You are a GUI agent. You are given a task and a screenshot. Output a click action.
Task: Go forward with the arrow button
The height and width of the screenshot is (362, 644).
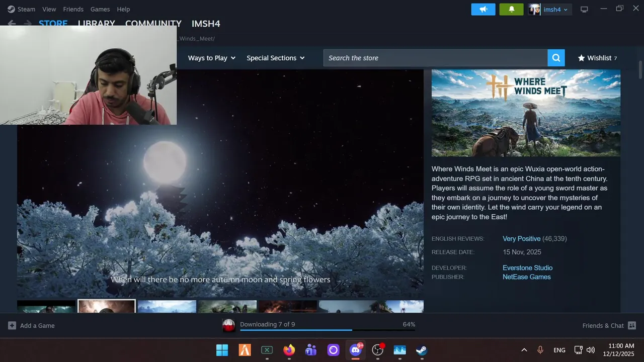28,24
